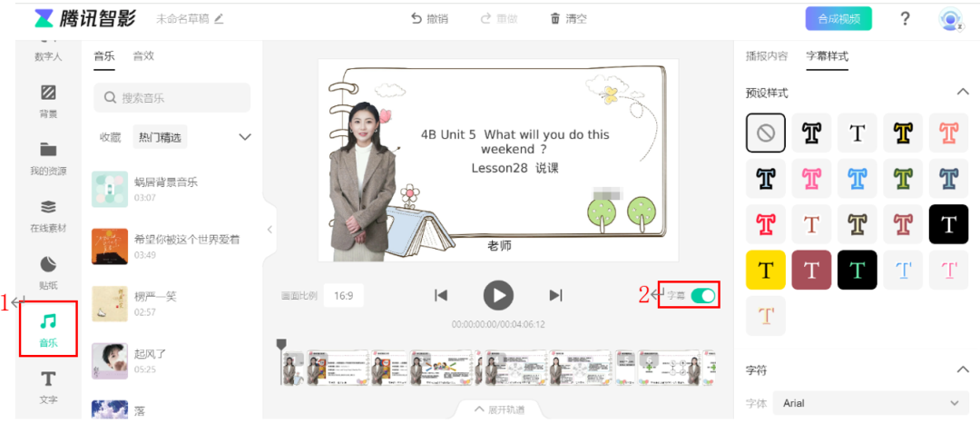Choose black T on yellow preset
This screenshot has width=980, height=424.
[x=766, y=271]
